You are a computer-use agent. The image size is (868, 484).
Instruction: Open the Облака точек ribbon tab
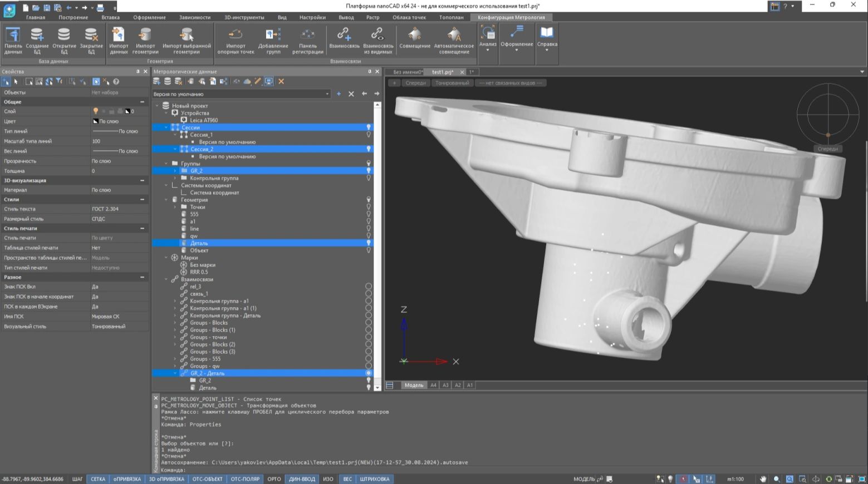409,17
